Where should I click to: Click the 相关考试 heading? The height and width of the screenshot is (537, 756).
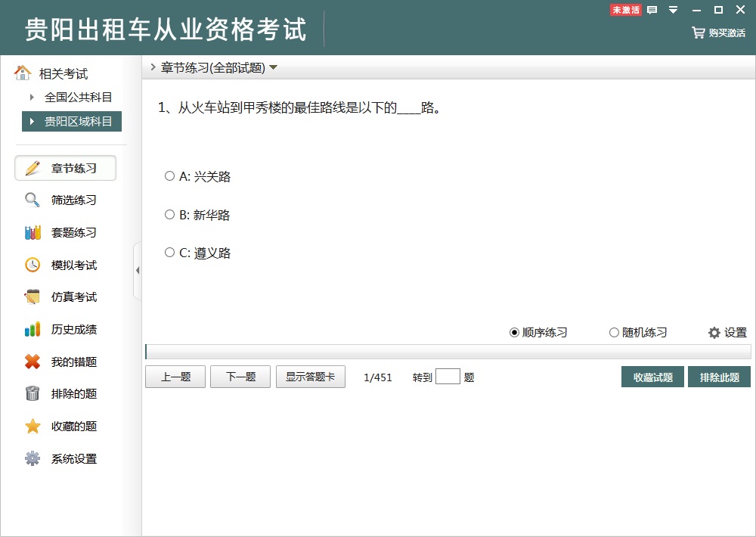[64, 74]
